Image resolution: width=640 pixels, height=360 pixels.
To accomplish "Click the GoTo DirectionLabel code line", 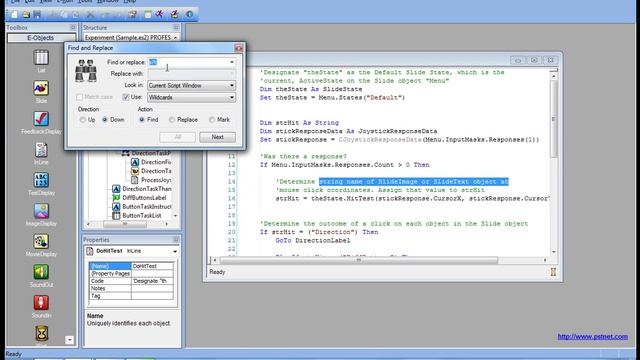I will tap(313, 240).
